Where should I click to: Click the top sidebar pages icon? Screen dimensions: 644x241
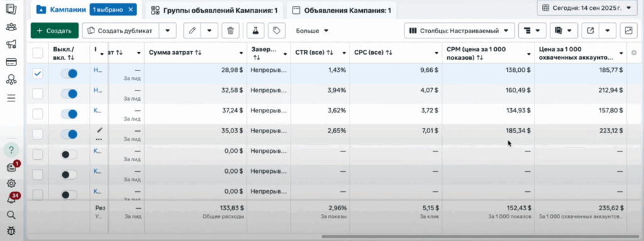11,9
